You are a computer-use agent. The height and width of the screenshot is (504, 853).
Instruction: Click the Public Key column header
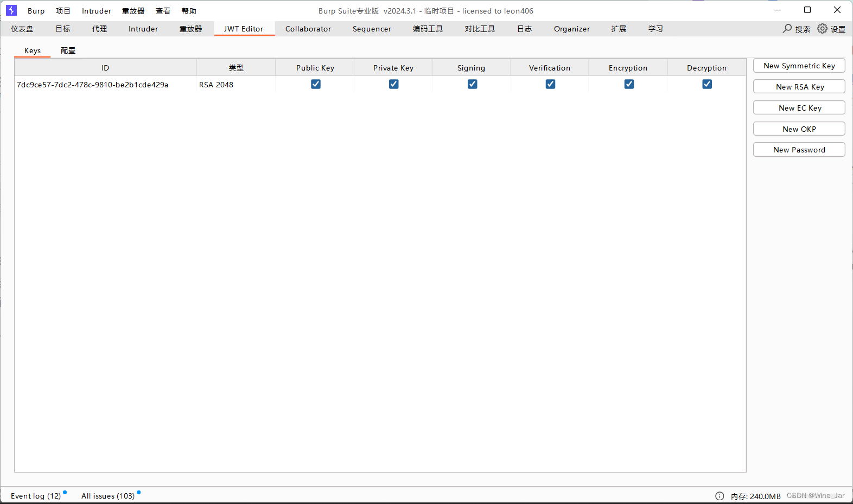click(315, 68)
